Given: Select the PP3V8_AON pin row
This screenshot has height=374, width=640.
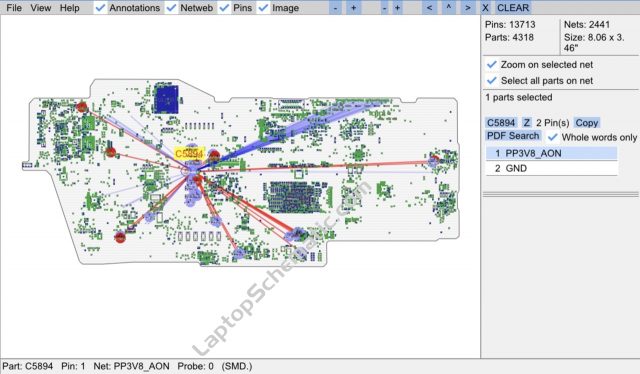Looking at the screenshot, I should (551, 154).
